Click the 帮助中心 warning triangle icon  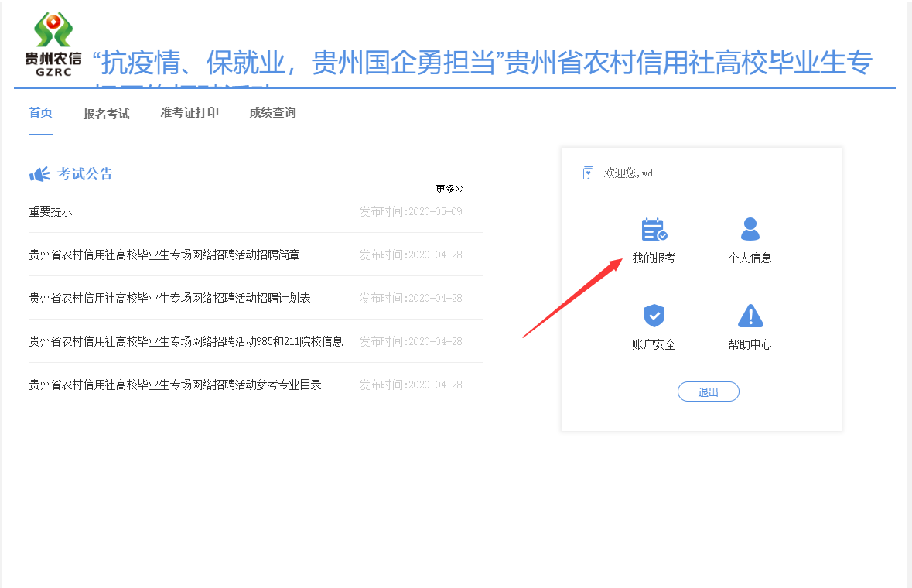click(x=750, y=316)
